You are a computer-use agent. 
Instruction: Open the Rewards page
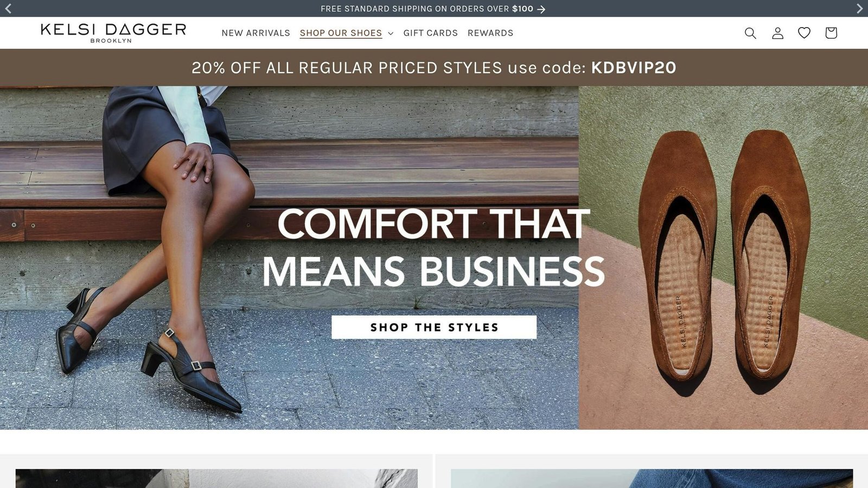(490, 33)
